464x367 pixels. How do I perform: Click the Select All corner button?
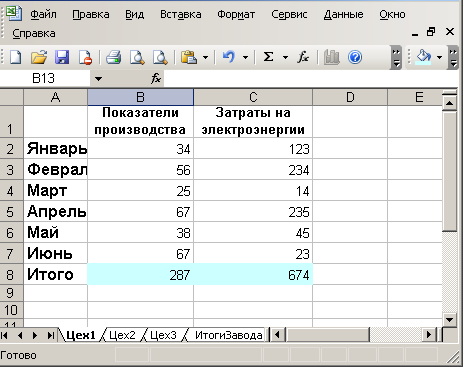11,97
